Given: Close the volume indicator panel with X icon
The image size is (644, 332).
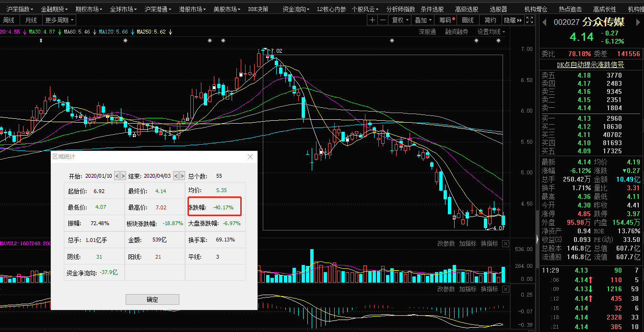Looking at the screenshot, I should click(x=506, y=243).
